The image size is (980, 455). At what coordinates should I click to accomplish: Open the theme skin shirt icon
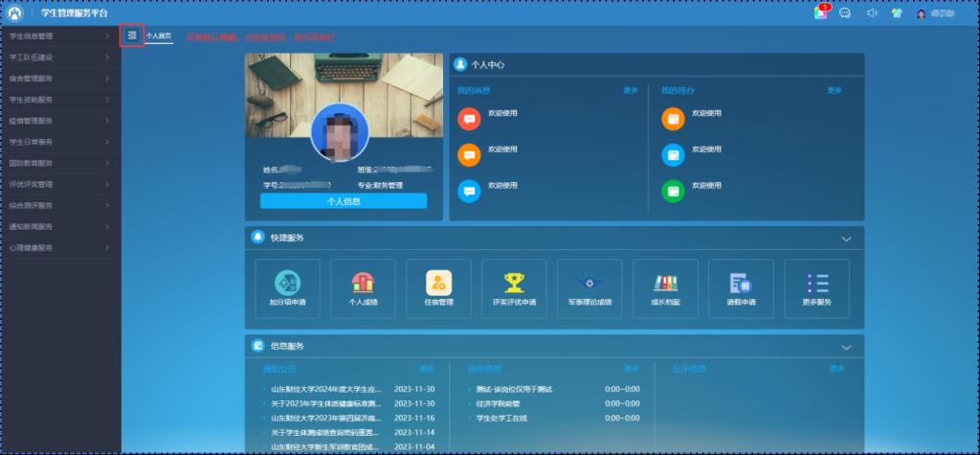pyautogui.click(x=897, y=13)
